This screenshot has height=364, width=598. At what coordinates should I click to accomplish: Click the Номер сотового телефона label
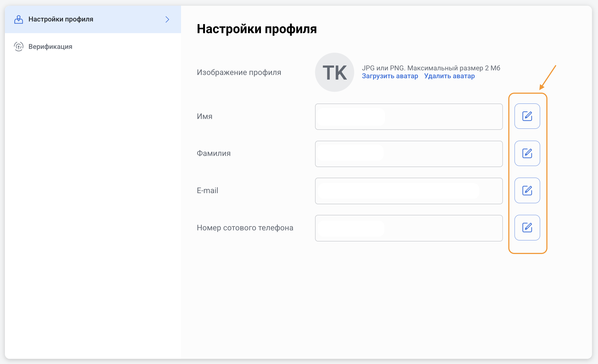point(245,228)
